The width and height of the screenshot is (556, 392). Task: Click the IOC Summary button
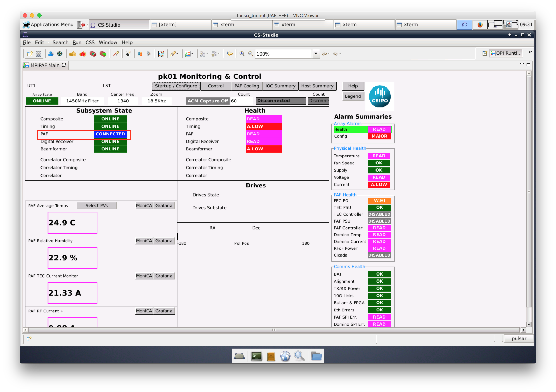280,86
